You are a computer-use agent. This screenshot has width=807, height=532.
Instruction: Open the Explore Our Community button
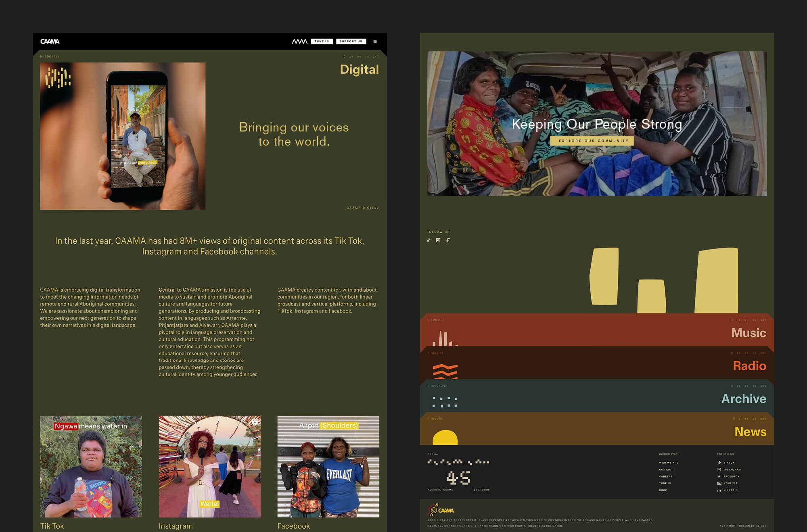592,141
